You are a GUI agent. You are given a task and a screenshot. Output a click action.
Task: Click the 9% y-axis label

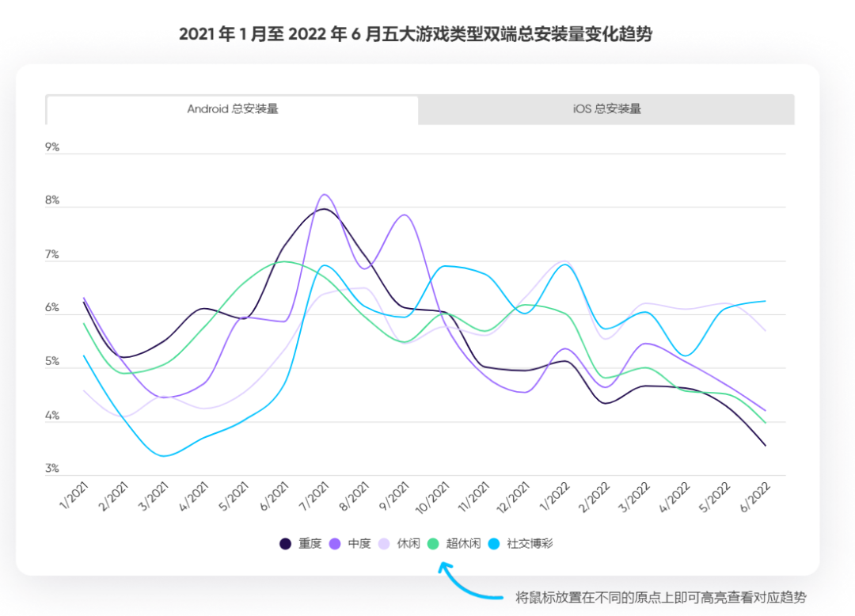[52, 147]
